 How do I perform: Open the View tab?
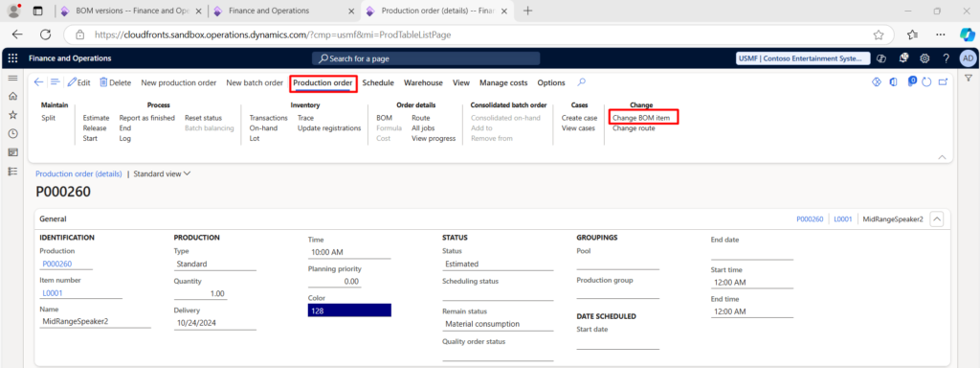(x=461, y=82)
